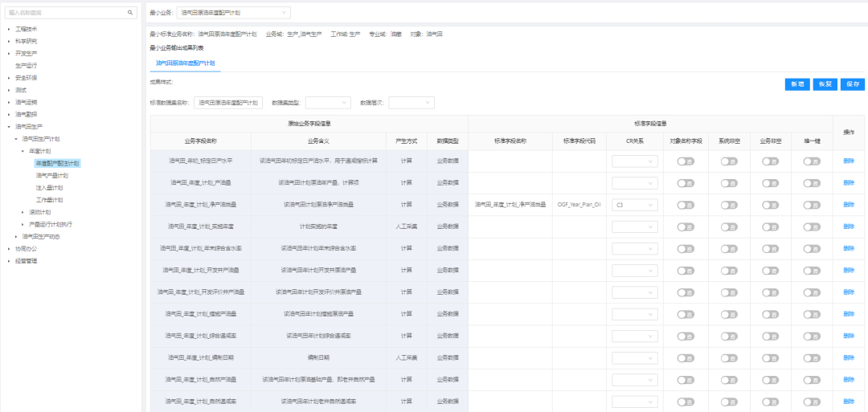Expand the 工程技术 tree node arrow
The height and width of the screenshot is (412, 868).
click(x=9, y=29)
